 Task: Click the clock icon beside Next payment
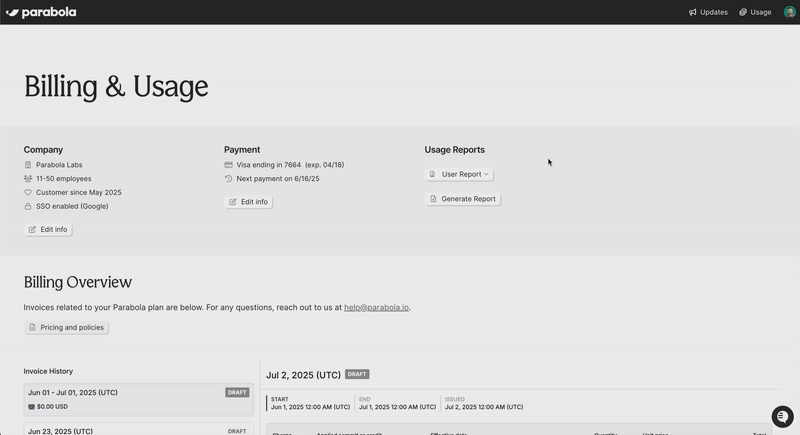tap(228, 178)
